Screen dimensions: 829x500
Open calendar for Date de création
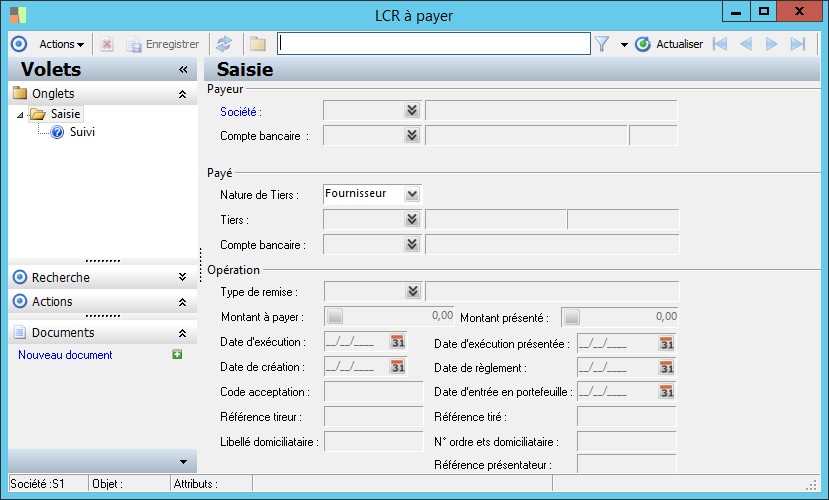398,367
